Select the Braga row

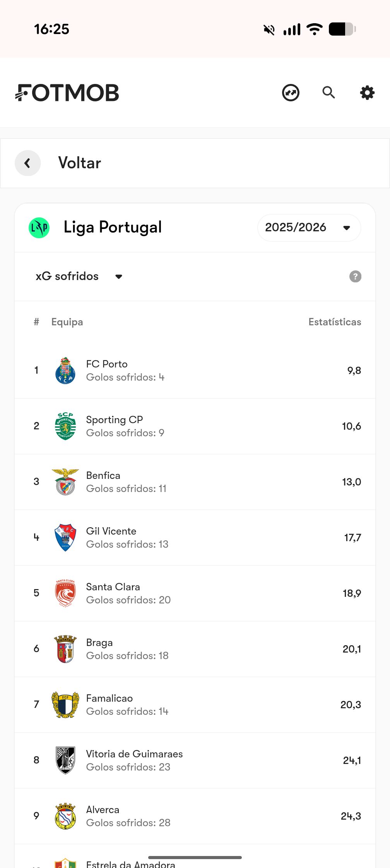pos(195,649)
